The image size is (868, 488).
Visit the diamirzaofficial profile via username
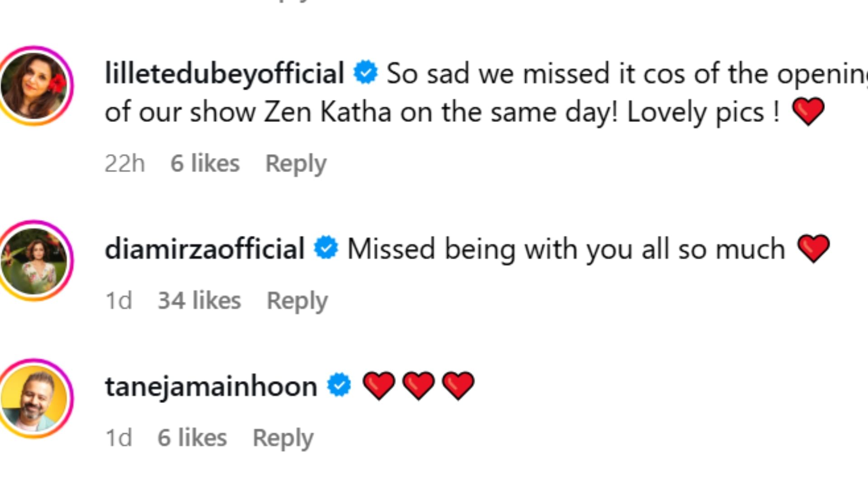(x=204, y=249)
